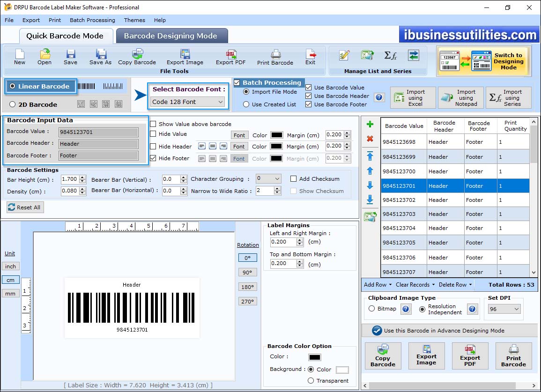Expand Clear Records dropdown
The image size is (541, 392).
[x=415, y=285]
